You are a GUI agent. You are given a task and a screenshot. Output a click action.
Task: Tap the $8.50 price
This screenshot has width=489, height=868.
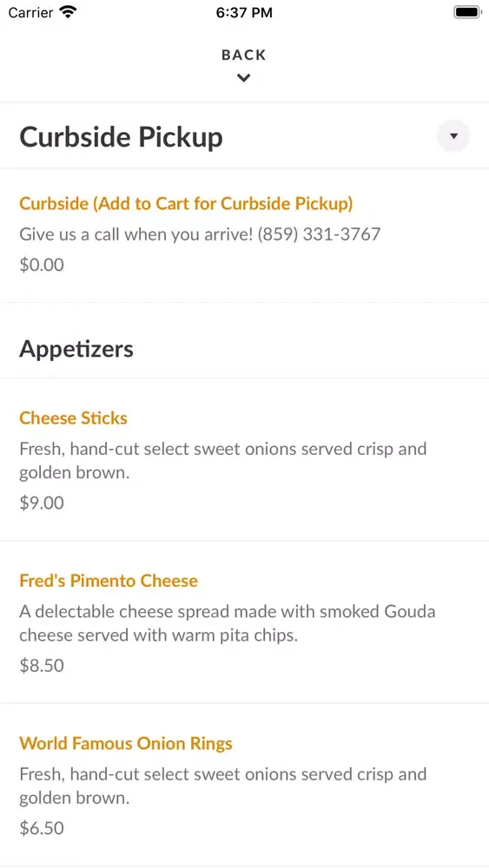[x=42, y=666]
